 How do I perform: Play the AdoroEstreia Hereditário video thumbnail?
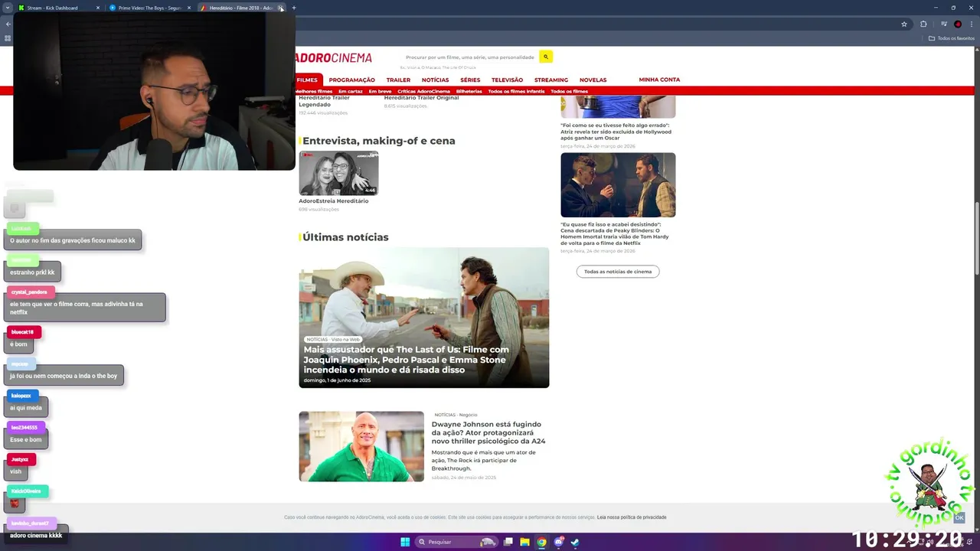coord(338,173)
